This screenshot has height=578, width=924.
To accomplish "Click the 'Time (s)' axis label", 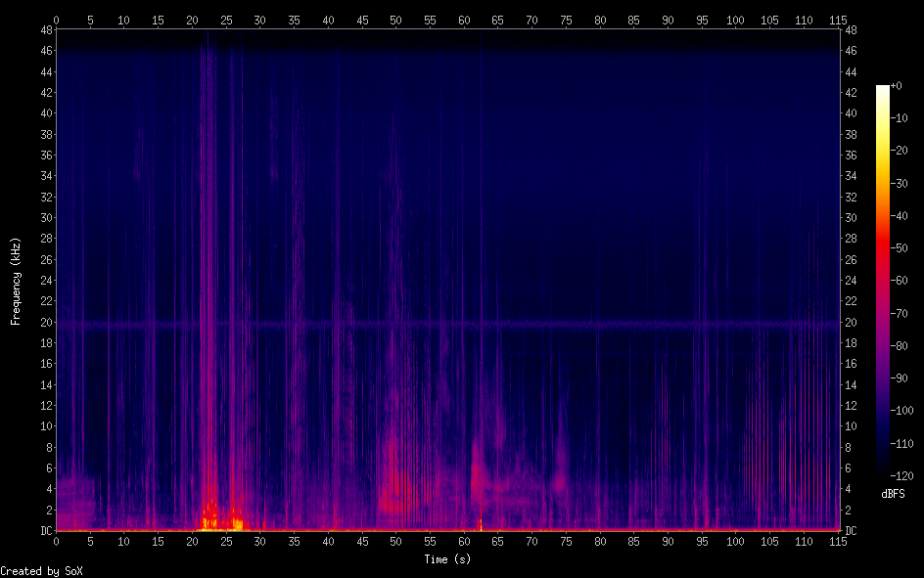I will click(447, 558).
